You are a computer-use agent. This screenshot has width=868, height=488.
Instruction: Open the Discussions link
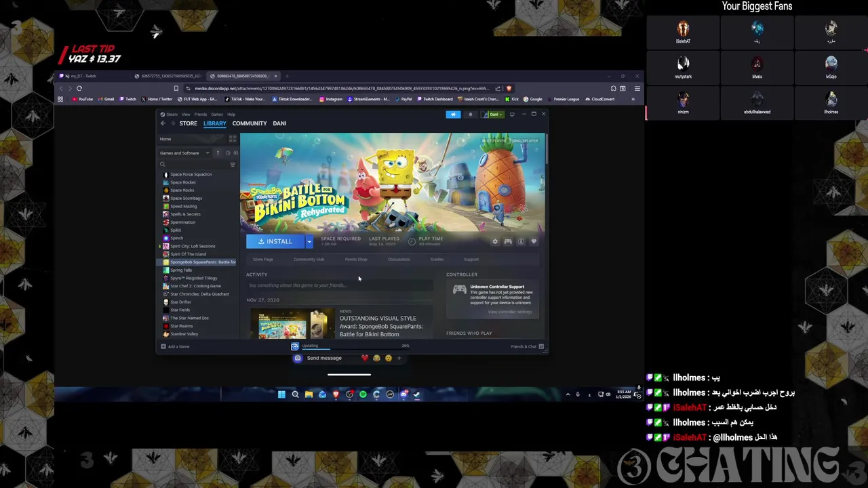[x=399, y=260]
